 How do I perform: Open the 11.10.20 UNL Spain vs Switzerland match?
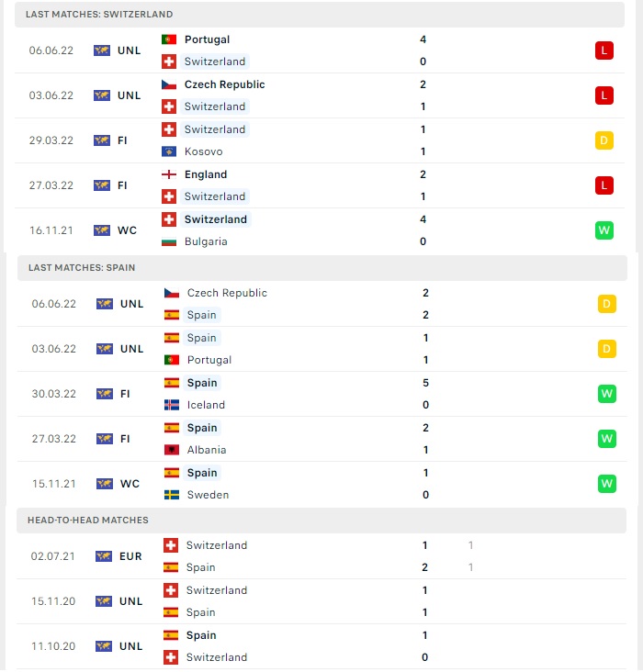pos(321,646)
